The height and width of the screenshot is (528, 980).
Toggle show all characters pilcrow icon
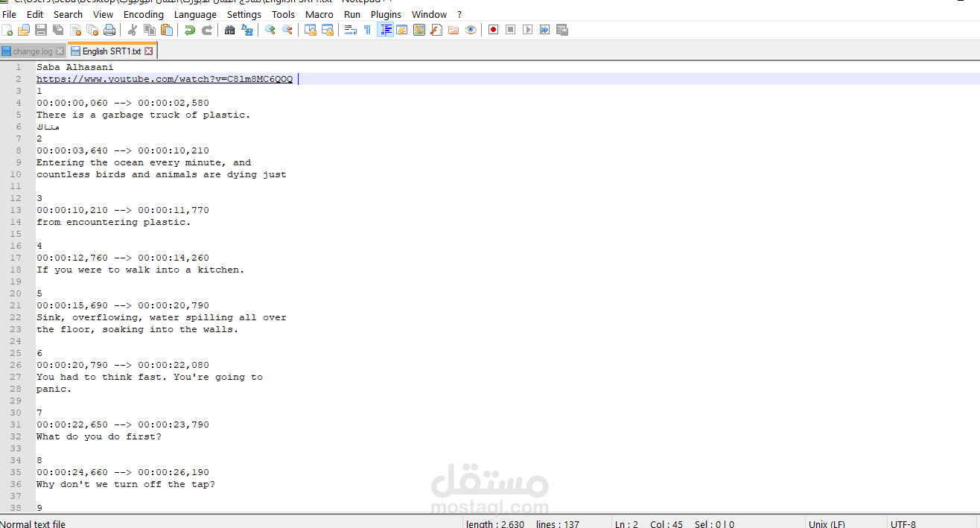click(367, 30)
